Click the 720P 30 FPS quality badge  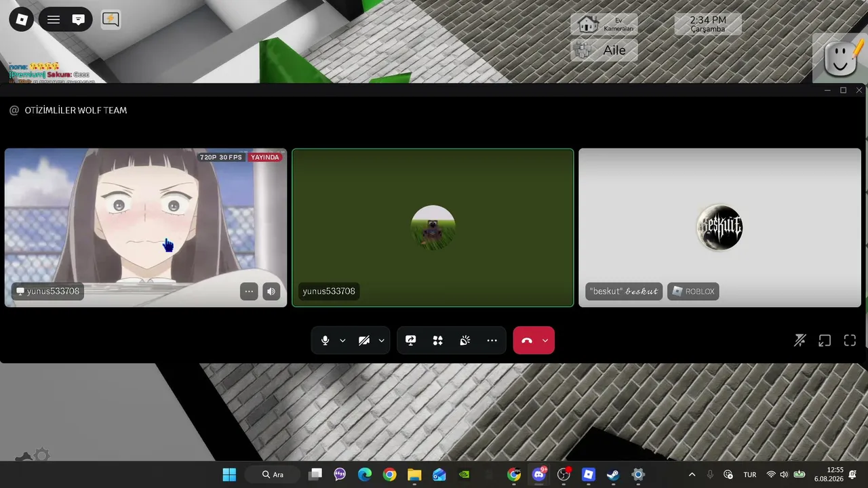220,157
